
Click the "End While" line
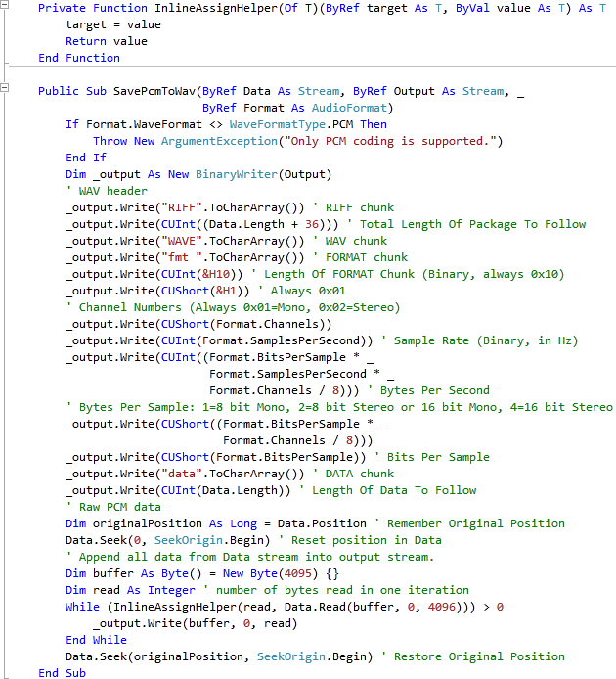[x=96, y=640]
